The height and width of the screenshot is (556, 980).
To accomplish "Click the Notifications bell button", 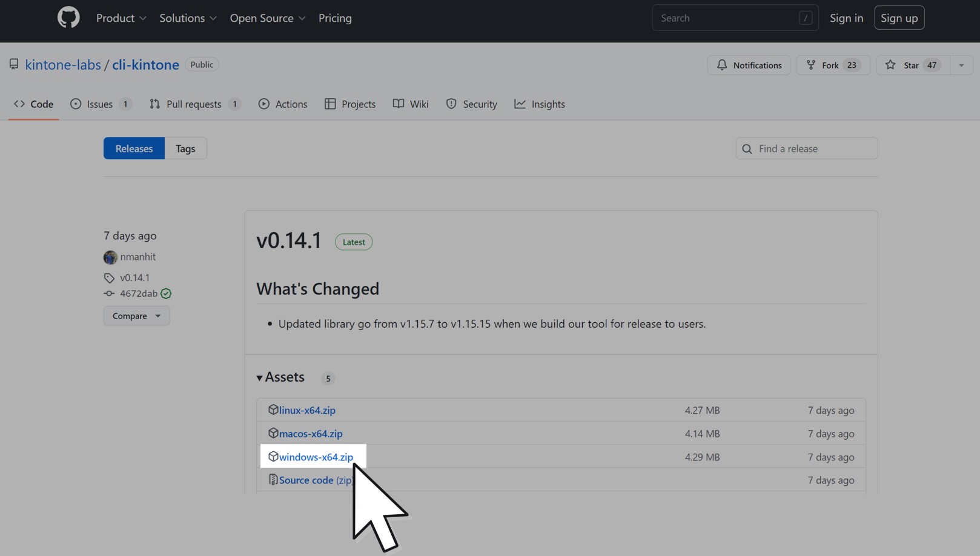I will (x=749, y=65).
